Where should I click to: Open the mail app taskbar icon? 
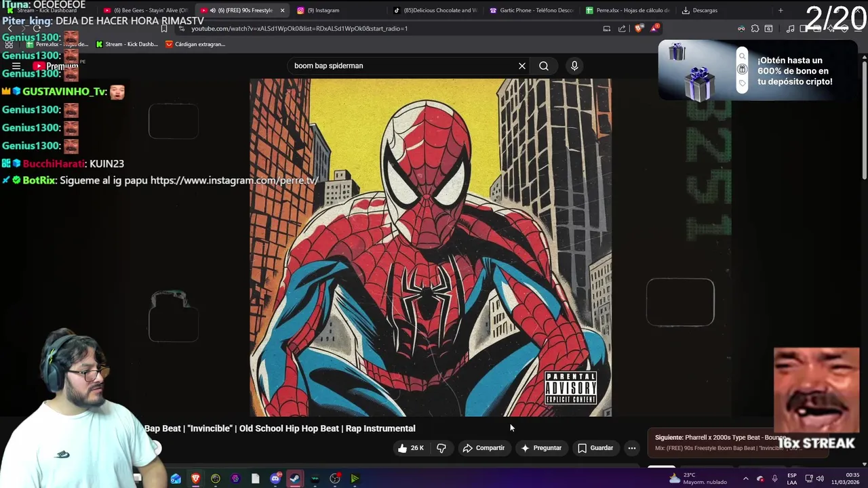click(x=176, y=479)
